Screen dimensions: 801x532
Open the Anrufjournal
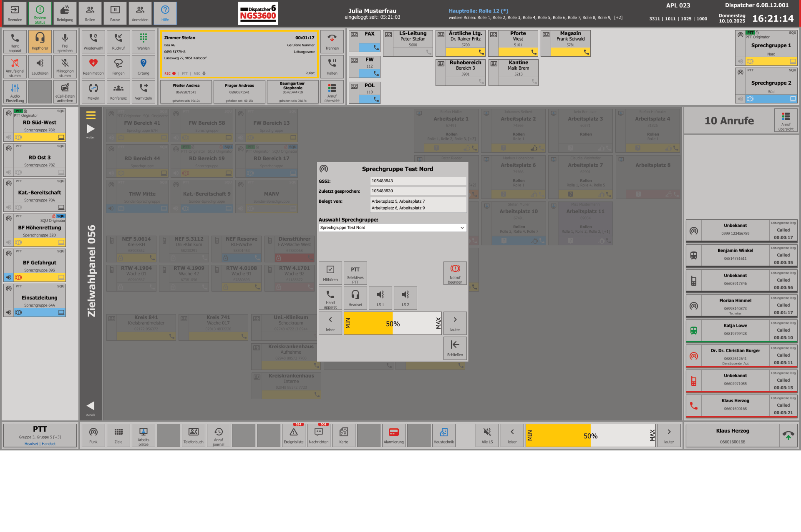tap(218, 435)
